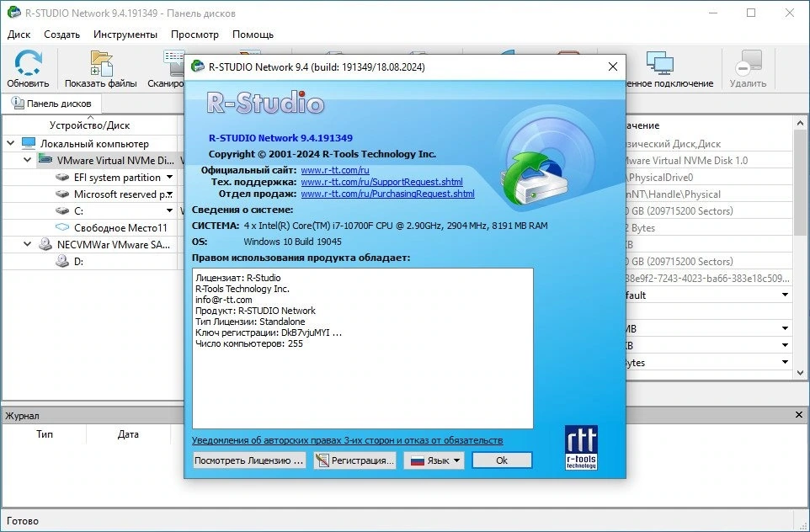Click the 'Ware Virtual NVMe Disk 1.0' property value
Viewport: 810px width, 532px height.
[687, 161]
